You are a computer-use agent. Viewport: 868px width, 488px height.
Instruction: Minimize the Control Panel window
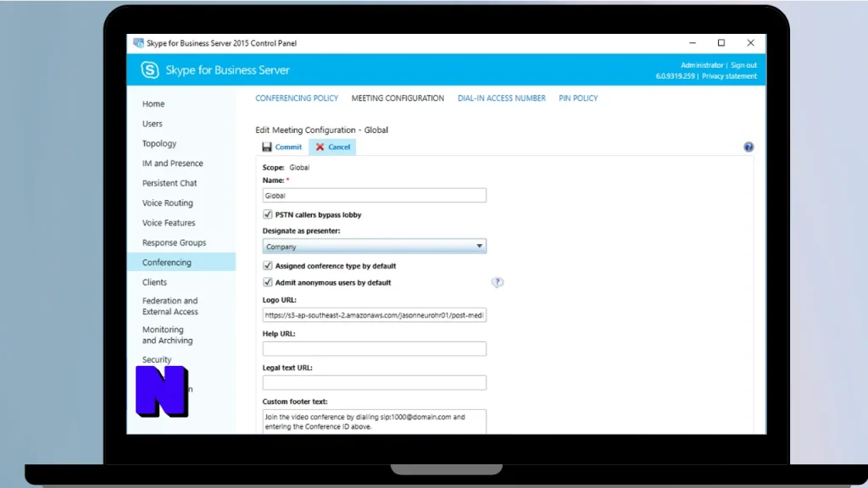(693, 42)
